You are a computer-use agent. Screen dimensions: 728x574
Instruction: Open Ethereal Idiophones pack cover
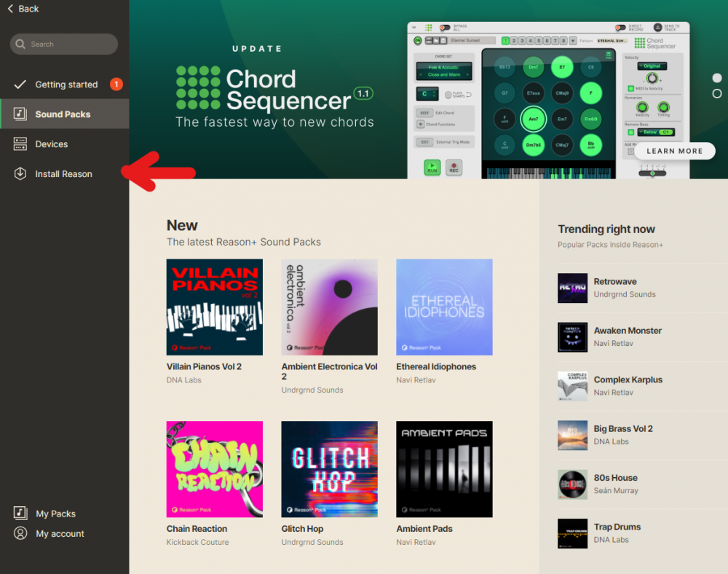tap(444, 307)
